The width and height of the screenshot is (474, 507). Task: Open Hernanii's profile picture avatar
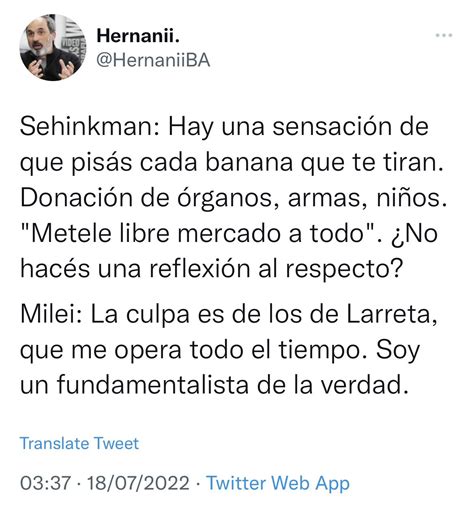click(x=53, y=47)
